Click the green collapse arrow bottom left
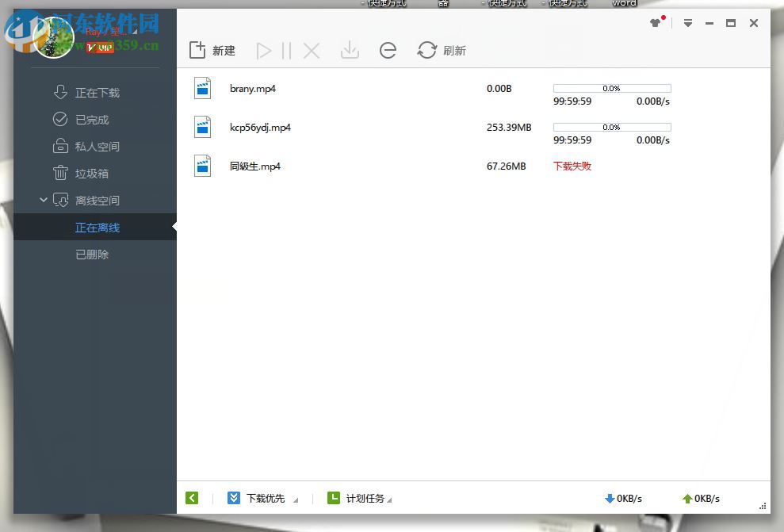 point(191,498)
